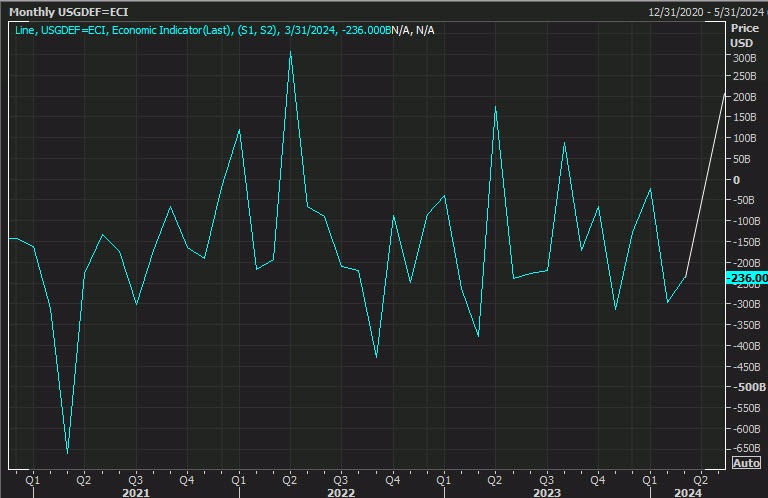Click the -50B price axis label
Image resolution: width=768 pixels, height=498 pixels.
(743, 200)
